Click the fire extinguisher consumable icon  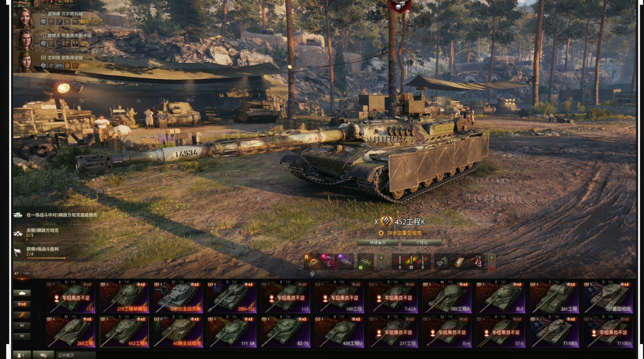coord(476,262)
